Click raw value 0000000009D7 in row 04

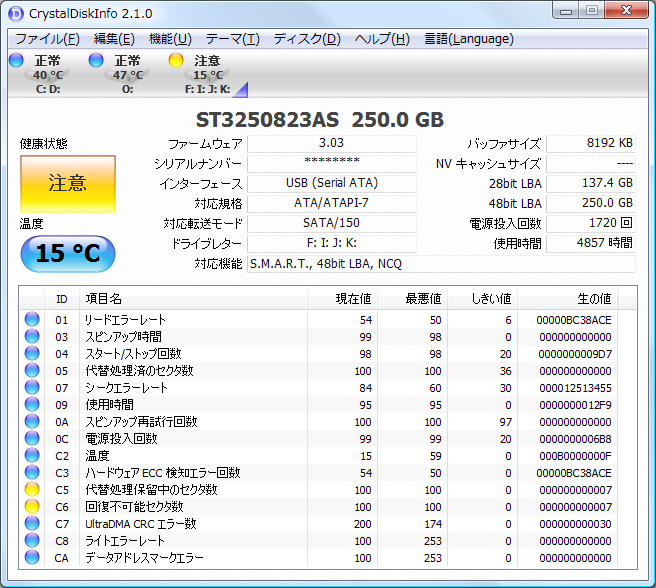point(575,354)
